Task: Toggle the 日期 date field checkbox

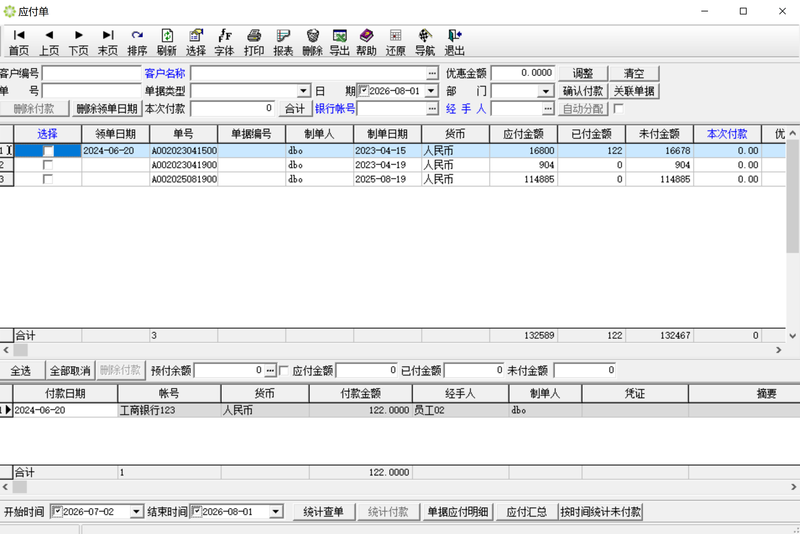Action: (363, 91)
